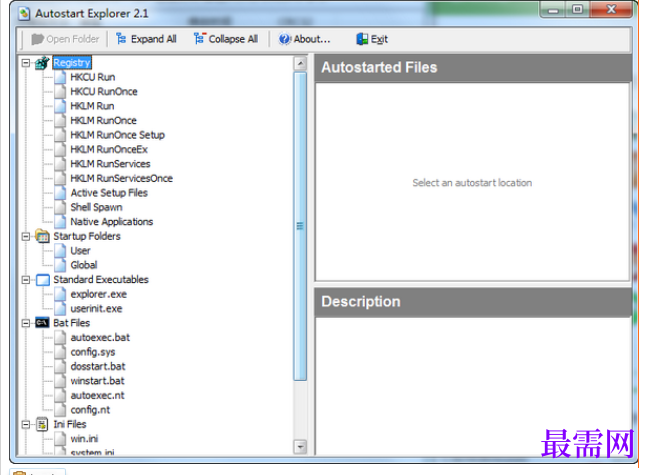This screenshot has height=475, width=653.
Task: Click the Autostarted Files list area
Action: click(x=472, y=182)
